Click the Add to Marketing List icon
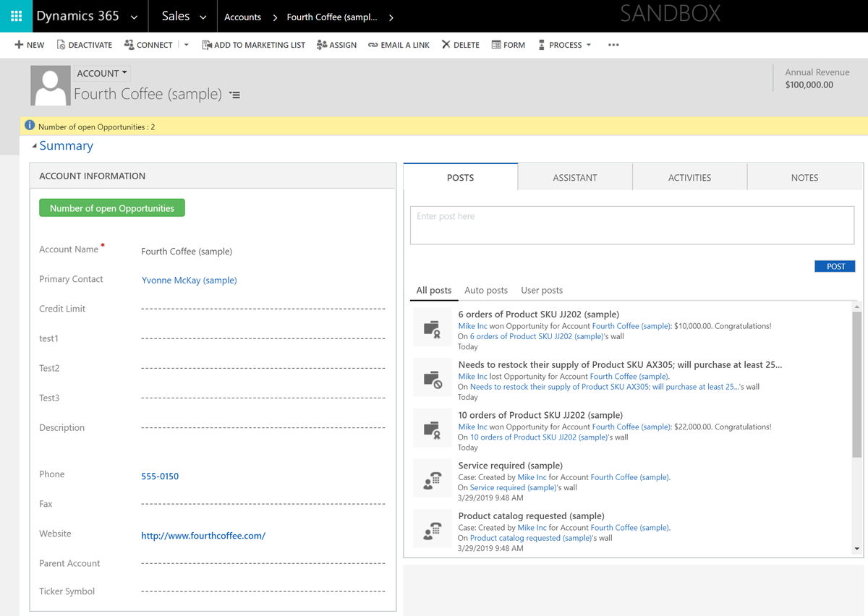 tap(207, 45)
